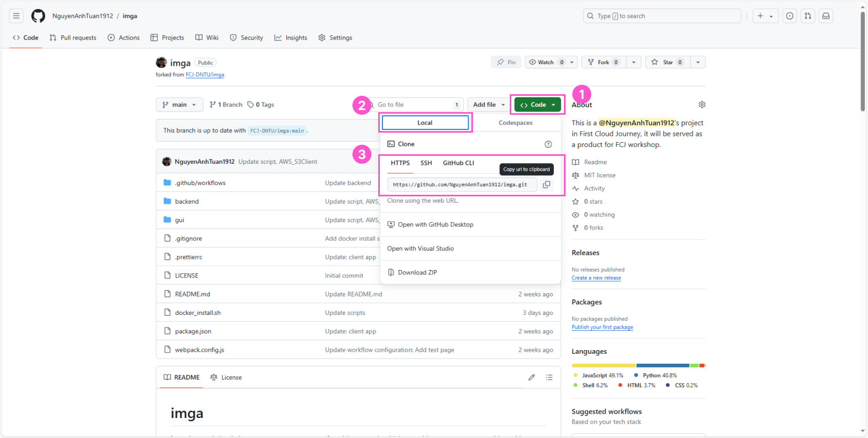Open clone help question mark icon

coord(548,144)
